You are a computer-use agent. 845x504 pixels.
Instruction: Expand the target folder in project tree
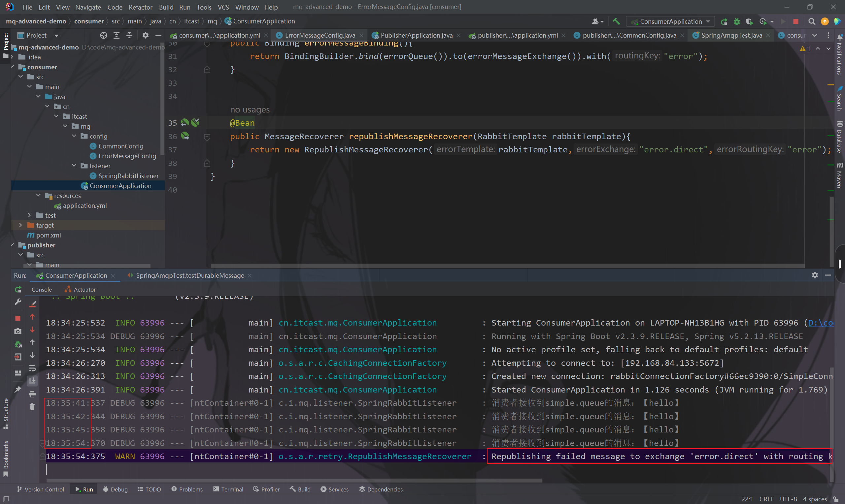click(x=20, y=225)
